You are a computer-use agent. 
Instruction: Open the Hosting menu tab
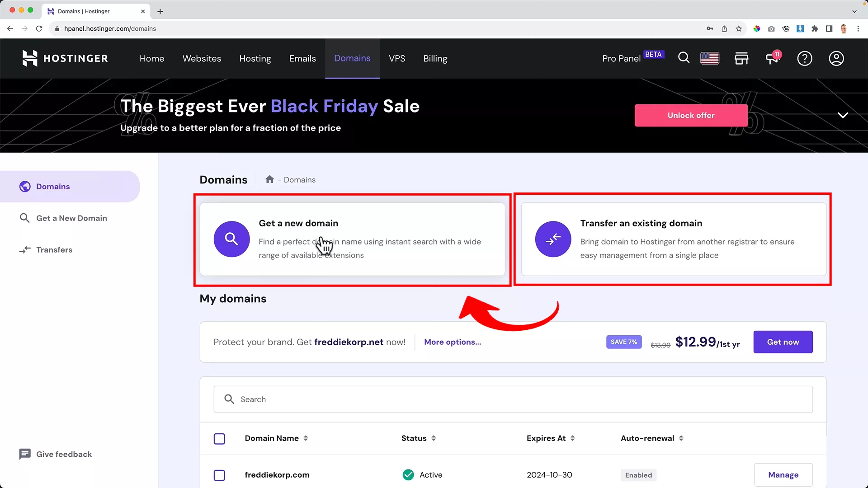point(255,58)
